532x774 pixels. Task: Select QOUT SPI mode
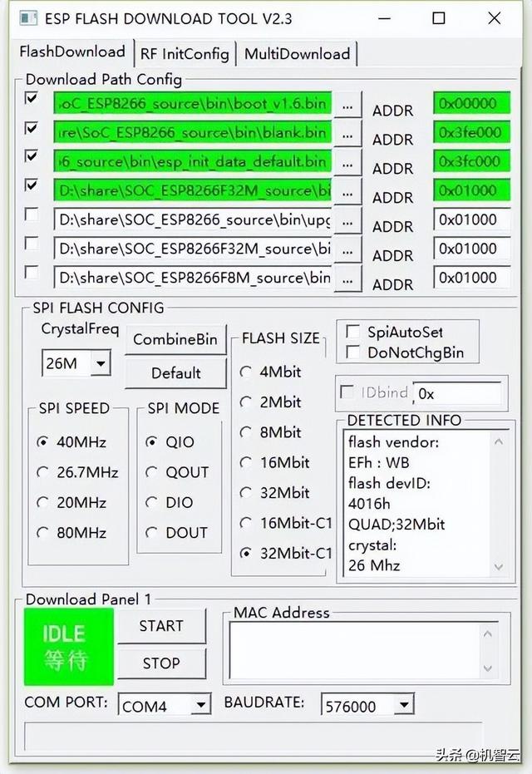[177, 472]
